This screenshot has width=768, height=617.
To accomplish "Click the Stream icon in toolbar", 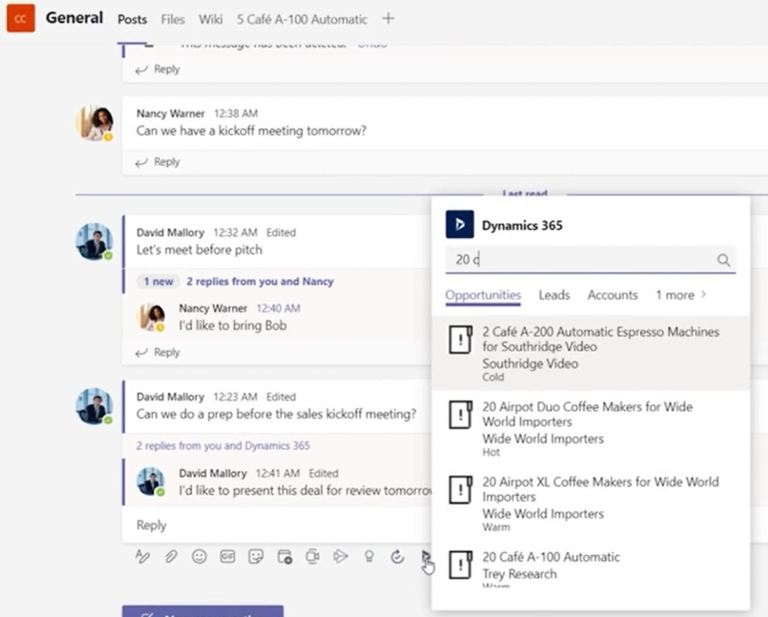I will click(340, 556).
